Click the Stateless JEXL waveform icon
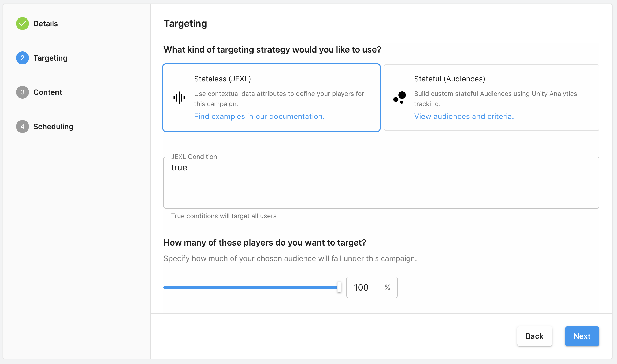This screenshot has width=617, height=364. coord(179,98)
